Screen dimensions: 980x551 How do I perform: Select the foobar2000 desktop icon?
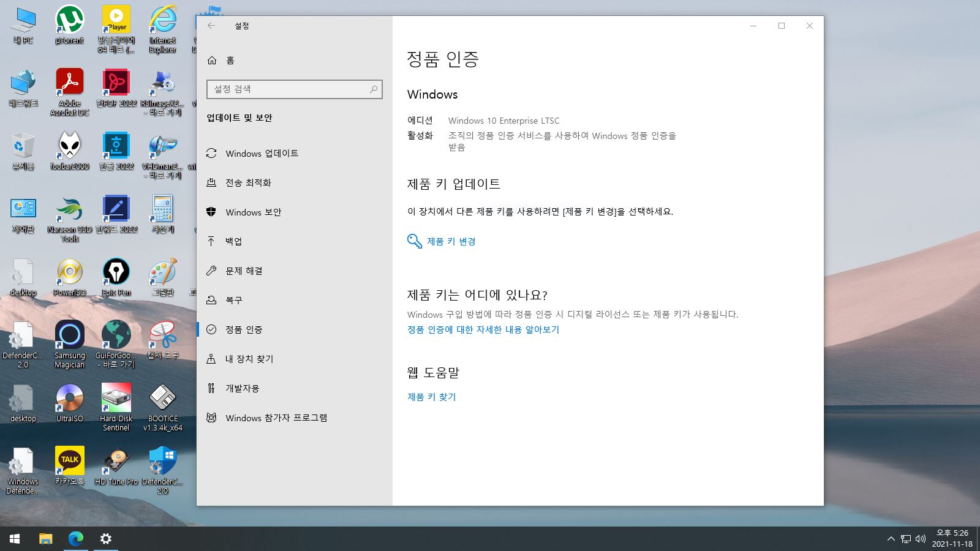click(70, 152)
